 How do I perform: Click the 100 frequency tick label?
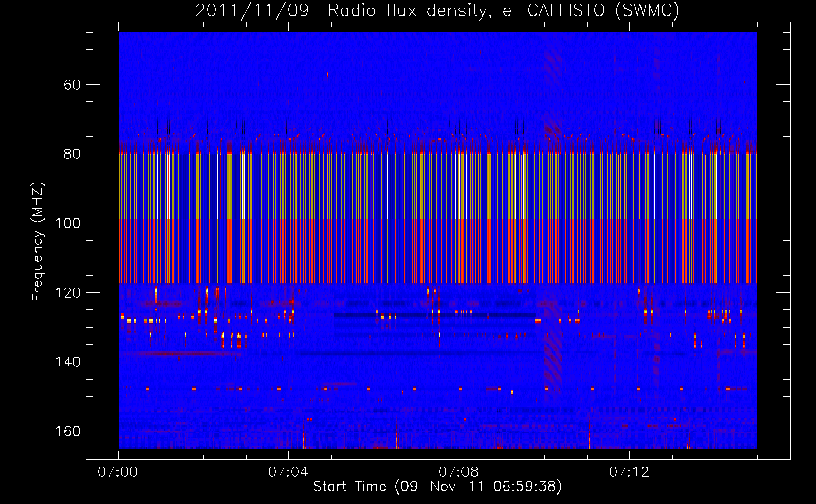(x=68, y=223)
